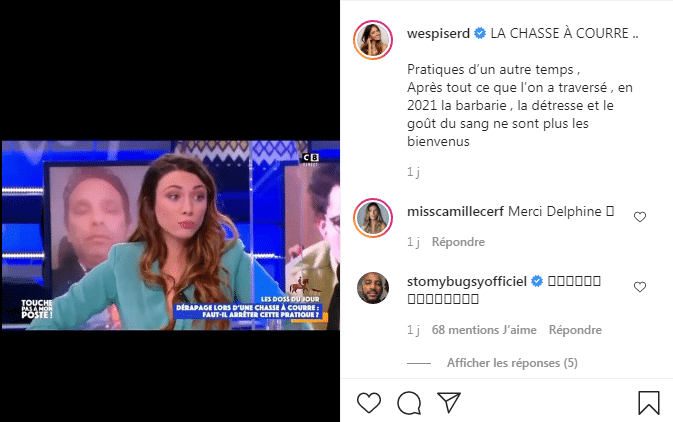Reply to stomybugsyofficiel's comment with Répondre
This screenshot has height=422, width=673.
coord(575,330)
